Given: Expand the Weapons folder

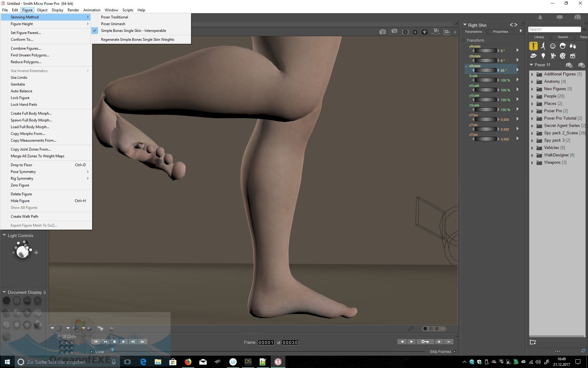Looking at the screenshot, I should coord(532,163).
